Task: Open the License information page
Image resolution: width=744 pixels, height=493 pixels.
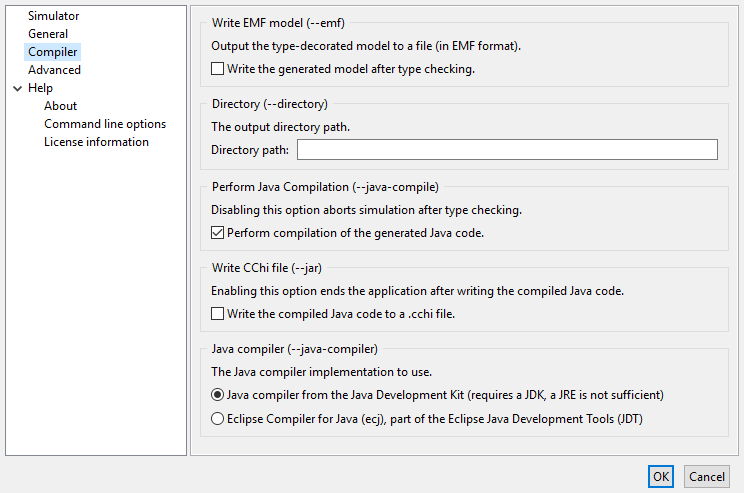Action: pos(96,142)
